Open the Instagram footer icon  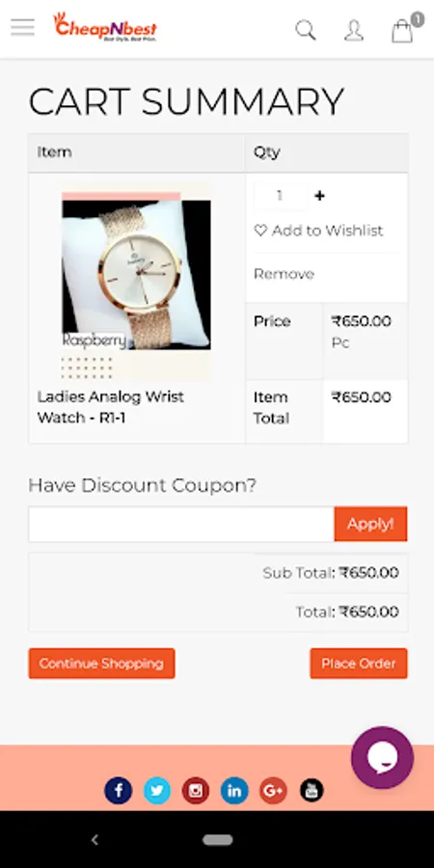click(196, 791)
